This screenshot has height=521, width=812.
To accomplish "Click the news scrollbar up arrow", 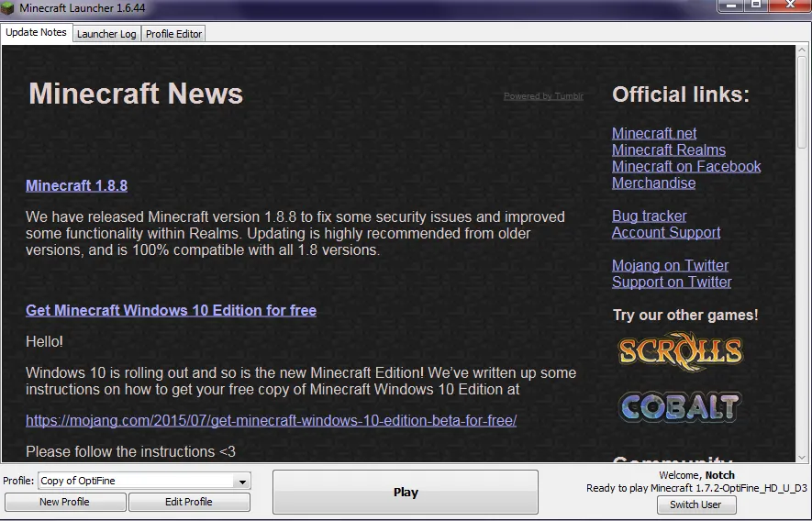I will (x=802, y=50).
